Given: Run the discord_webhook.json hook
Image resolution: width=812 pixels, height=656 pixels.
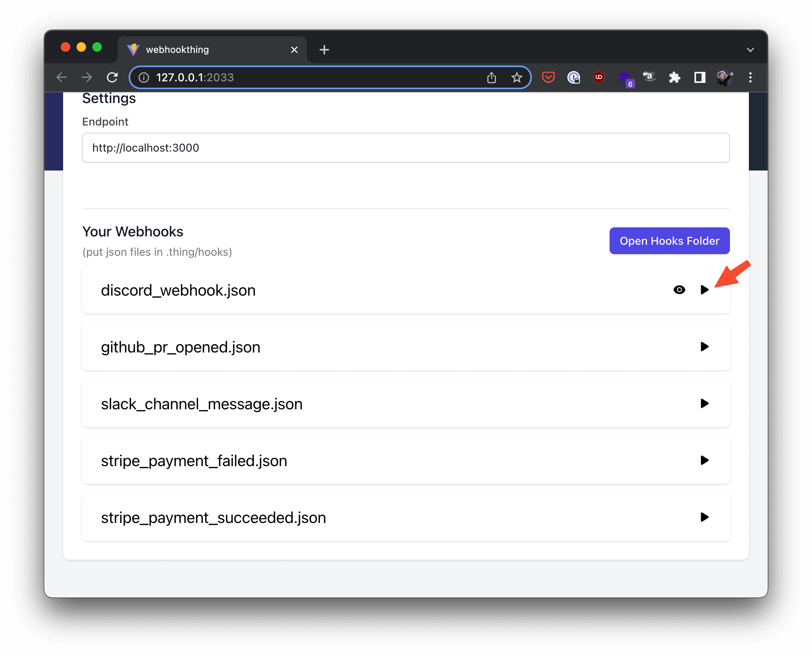Looking at the screenshot, I should click(x=704, y=290).
